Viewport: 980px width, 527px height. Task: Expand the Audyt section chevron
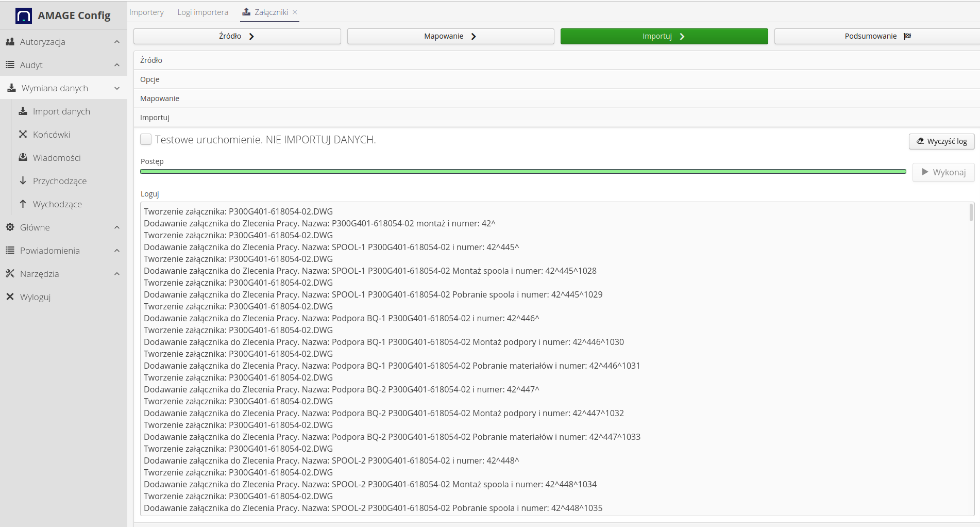tap(117, 65)
